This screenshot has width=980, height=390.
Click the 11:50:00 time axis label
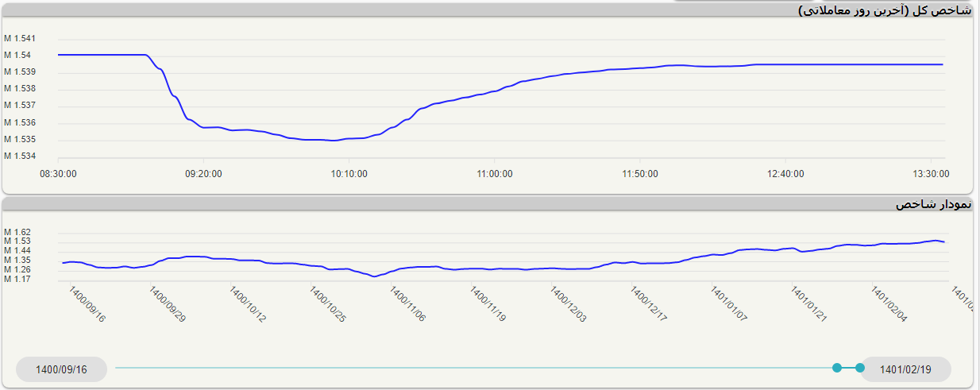639,173
